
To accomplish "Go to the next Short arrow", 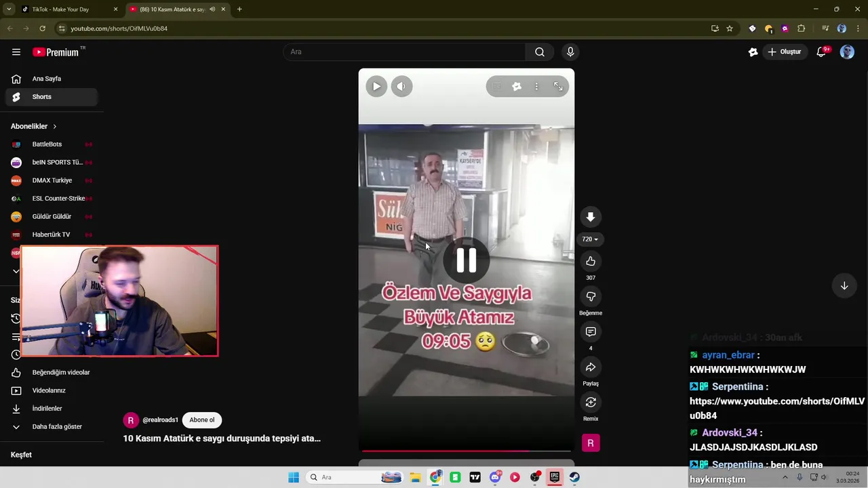I will (844, 286).
